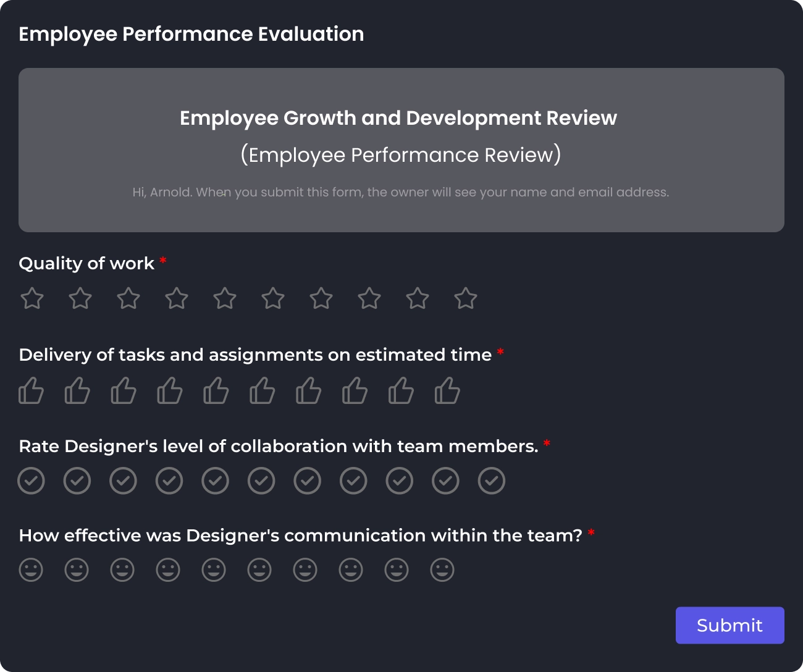Give ten stars for Quality of work
Viewport: 803px width, 672px height.
click(466, 298)
